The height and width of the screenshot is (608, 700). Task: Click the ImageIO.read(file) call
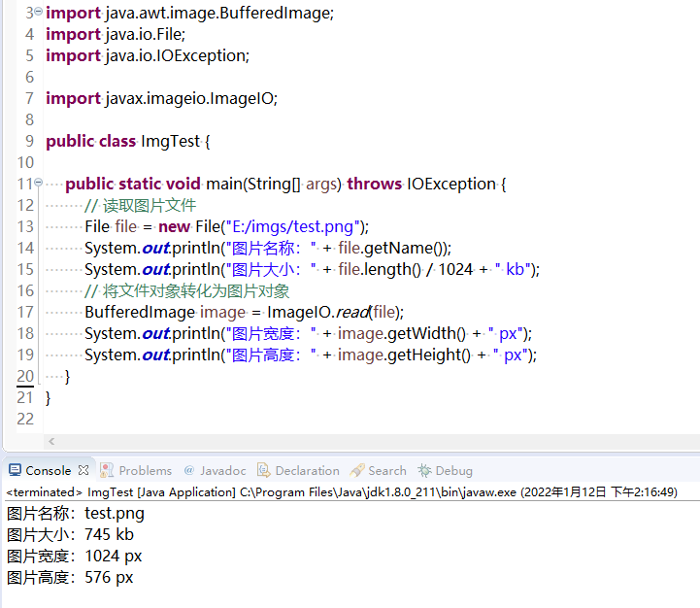coord(335,313)
